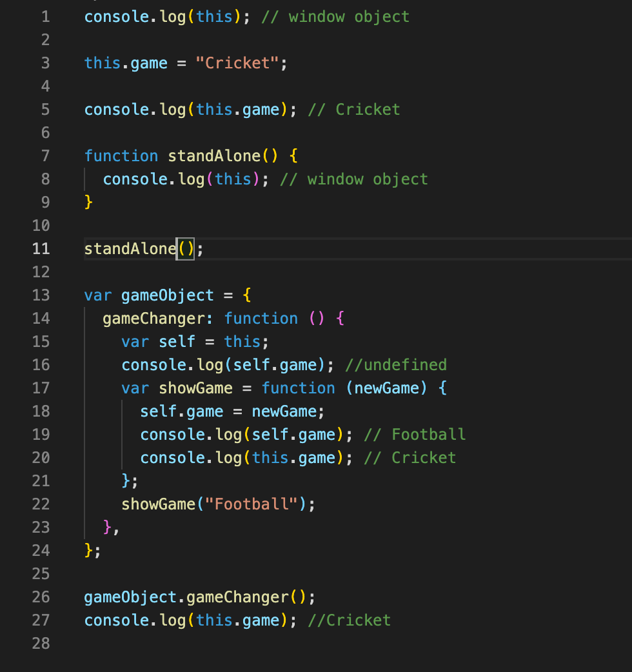
Task: Place cursor in the gameChanger function name
Action: [x=152, y=318]
